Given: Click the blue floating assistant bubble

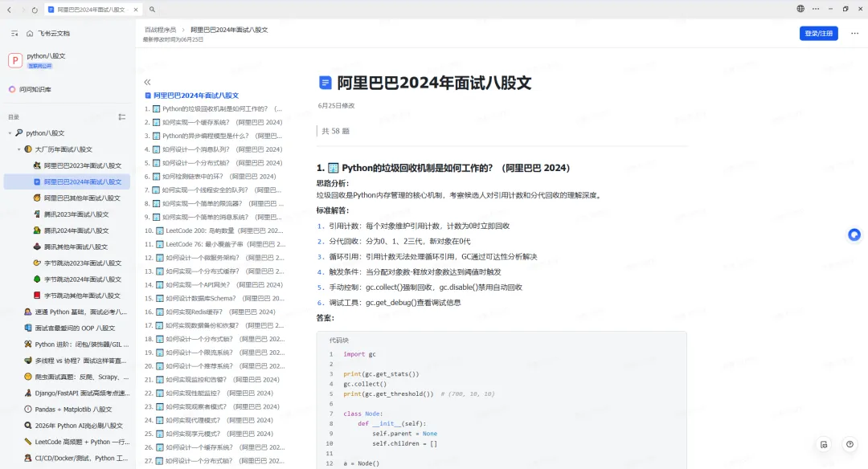Looking at the screenshot, I should coord(854,235).
